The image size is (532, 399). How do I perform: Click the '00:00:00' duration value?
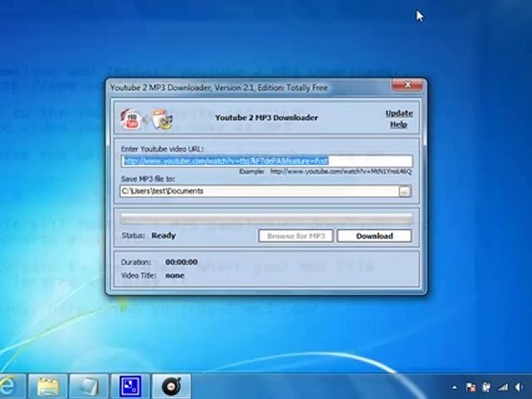(x=182, y=262)
